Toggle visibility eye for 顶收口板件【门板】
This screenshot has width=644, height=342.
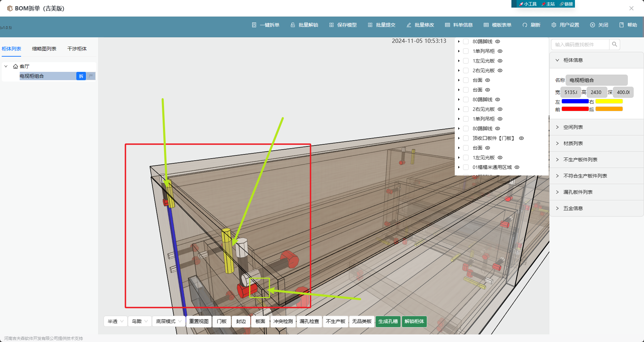click(521, 138)
